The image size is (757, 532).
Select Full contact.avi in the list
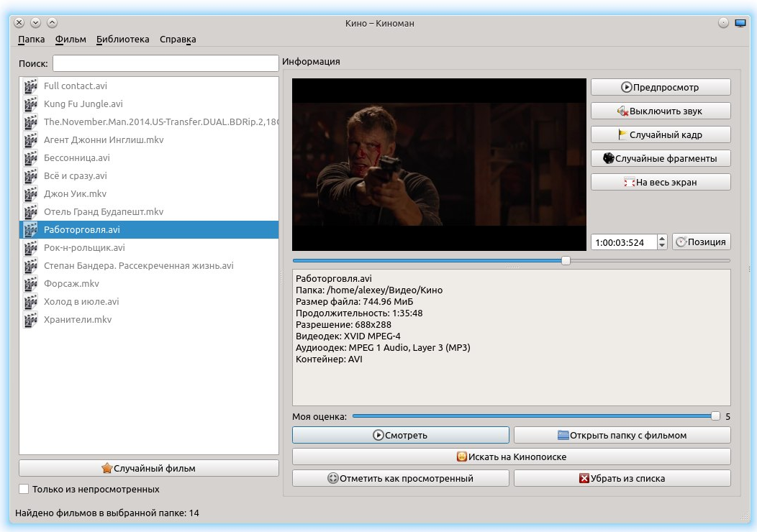149,86
